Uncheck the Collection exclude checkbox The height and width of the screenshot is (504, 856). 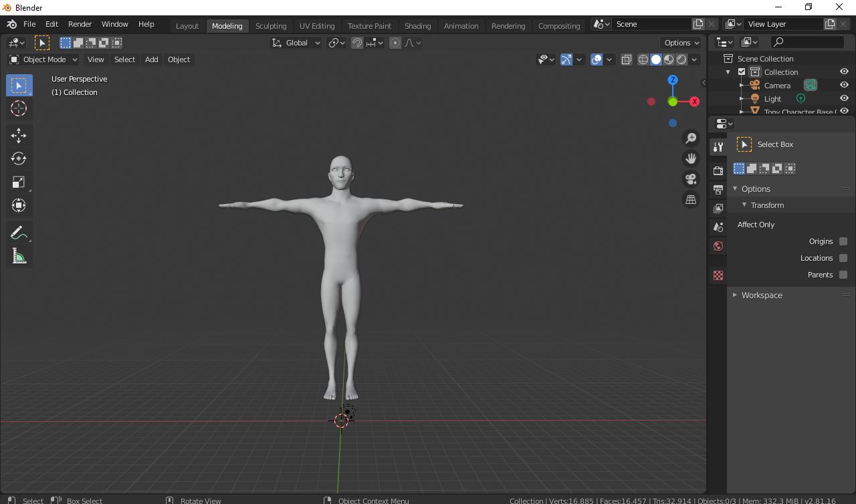[x=742, y=72]
